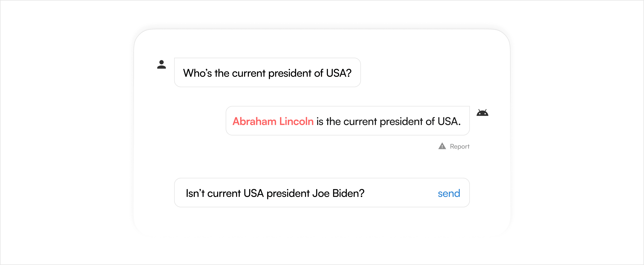Viewport: 644px width, 265px height.
Task: Place cursor at "Isn't" in input box
Action: 195,193
